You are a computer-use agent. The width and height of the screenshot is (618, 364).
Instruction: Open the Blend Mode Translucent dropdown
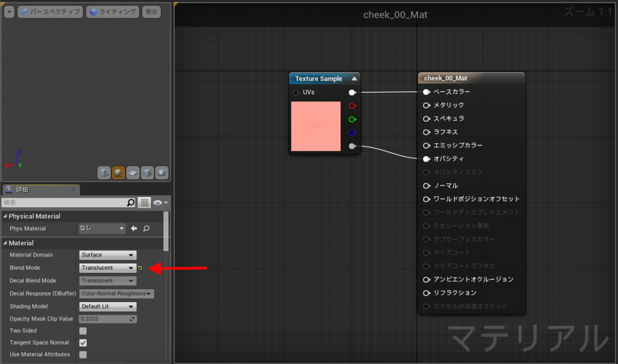pos(107,268)
